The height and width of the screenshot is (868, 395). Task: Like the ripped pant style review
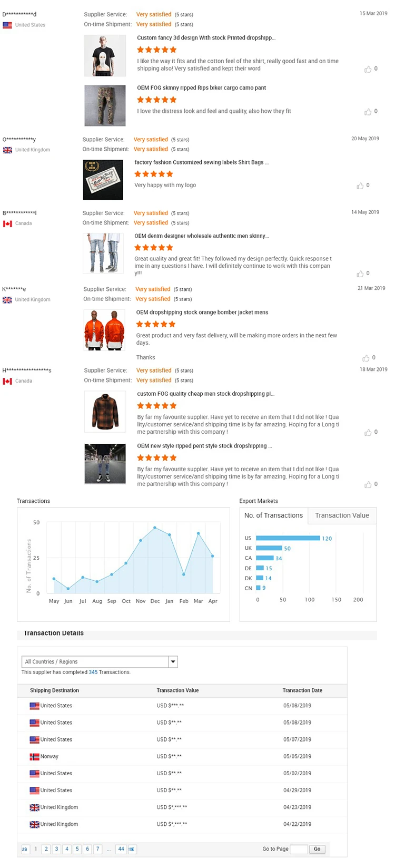(368, 484)
